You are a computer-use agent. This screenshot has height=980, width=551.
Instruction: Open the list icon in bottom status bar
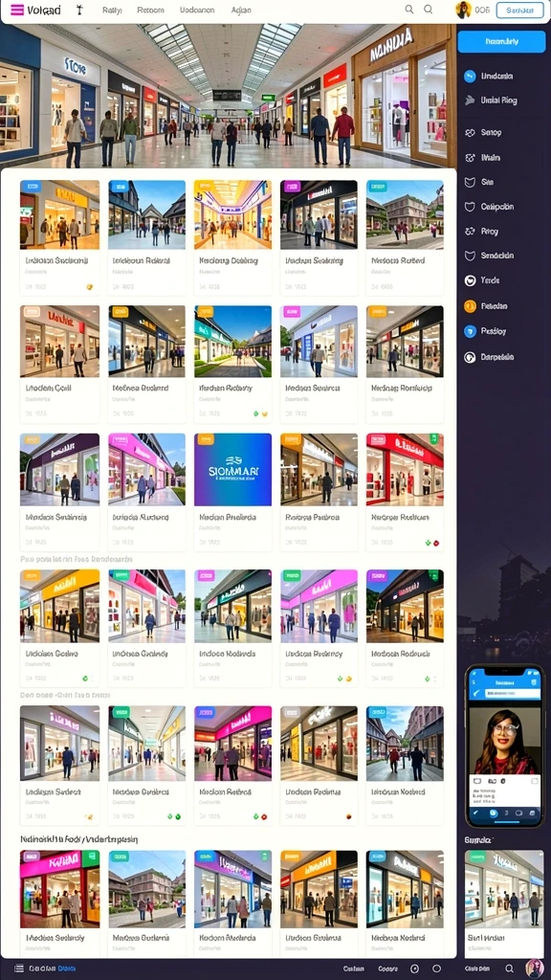(x=19, y=969)
